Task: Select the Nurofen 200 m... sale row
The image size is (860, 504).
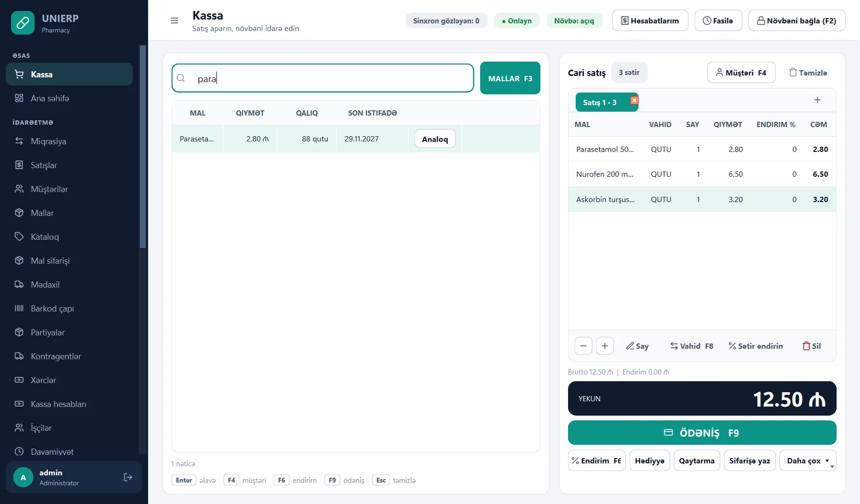Action: click(x=702, y=174)
